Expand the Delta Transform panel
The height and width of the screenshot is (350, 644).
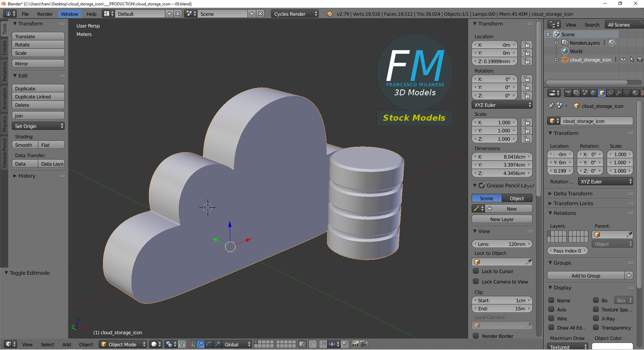coord(573,194)
